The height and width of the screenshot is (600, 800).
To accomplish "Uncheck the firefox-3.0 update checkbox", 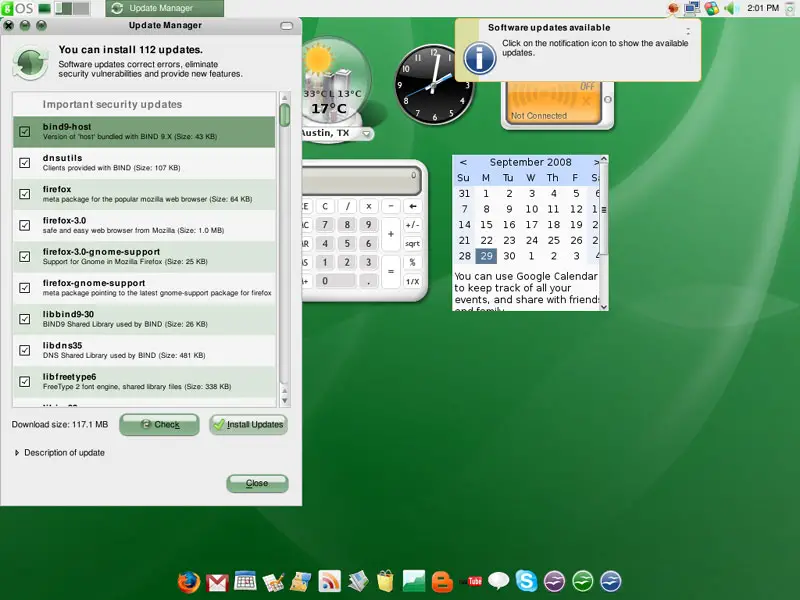I will [x=24, y=225].
